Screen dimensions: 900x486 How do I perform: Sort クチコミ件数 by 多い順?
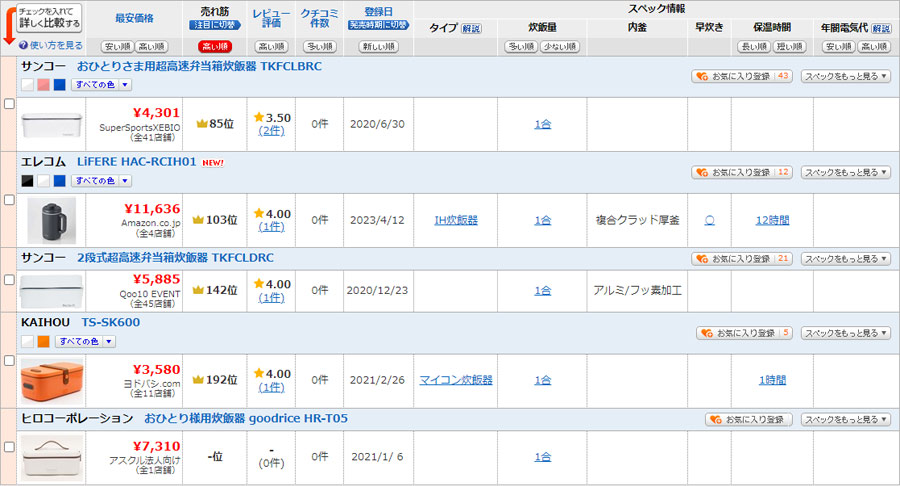point(320,46)
